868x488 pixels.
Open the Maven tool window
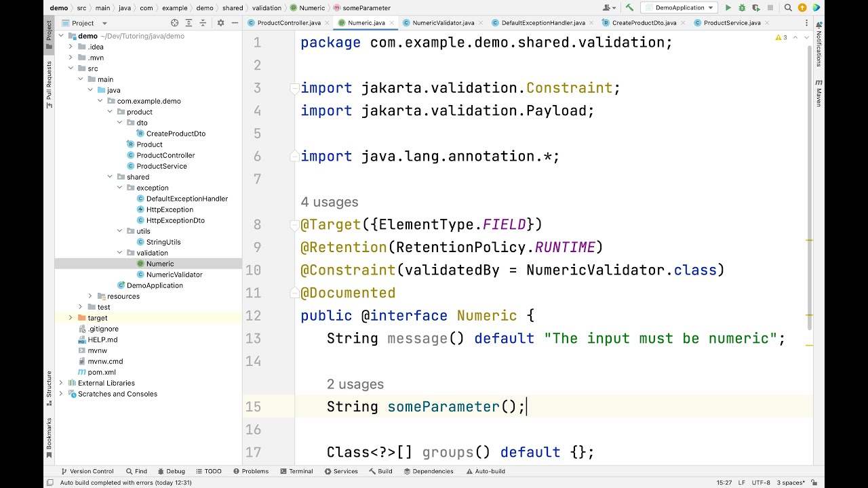(x=819, y=93)
